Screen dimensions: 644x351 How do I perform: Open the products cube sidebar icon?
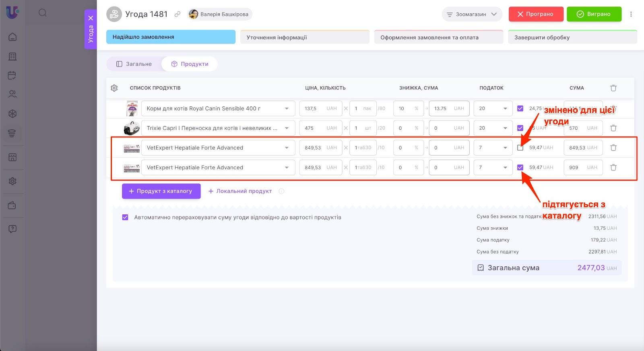(x=12, y=114)
